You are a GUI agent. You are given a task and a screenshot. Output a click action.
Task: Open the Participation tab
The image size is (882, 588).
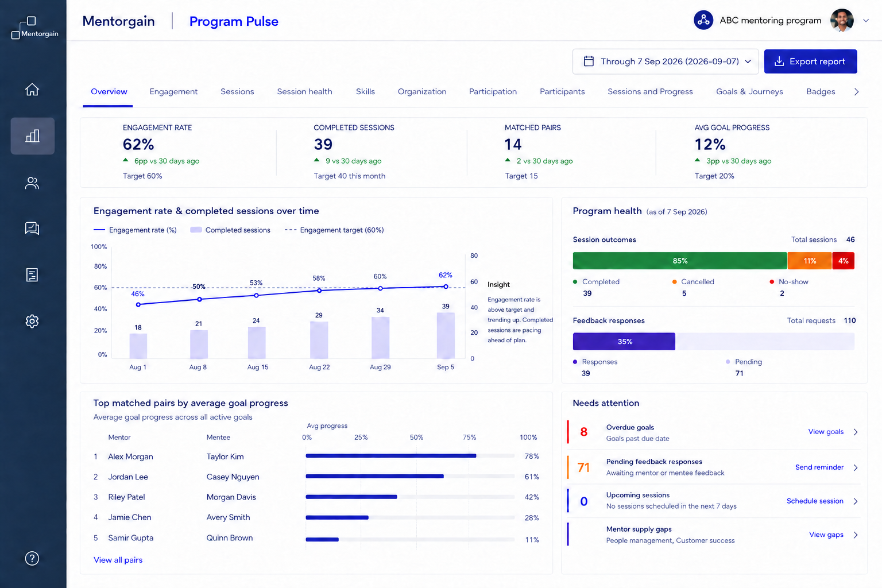[493, 92]
